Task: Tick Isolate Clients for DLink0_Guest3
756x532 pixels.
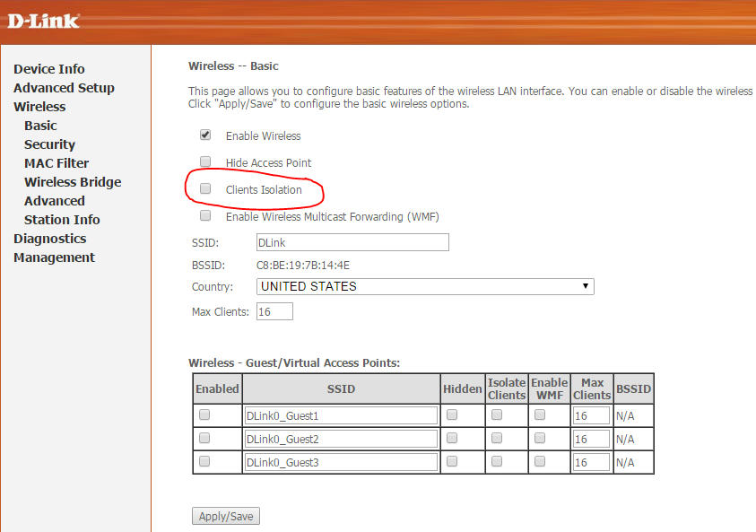Action: tap(496, 462)
